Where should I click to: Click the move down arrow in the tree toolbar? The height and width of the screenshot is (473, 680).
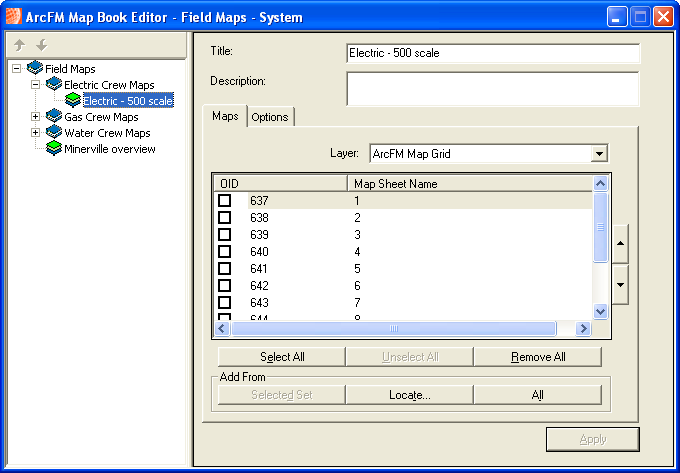point(42,45)
